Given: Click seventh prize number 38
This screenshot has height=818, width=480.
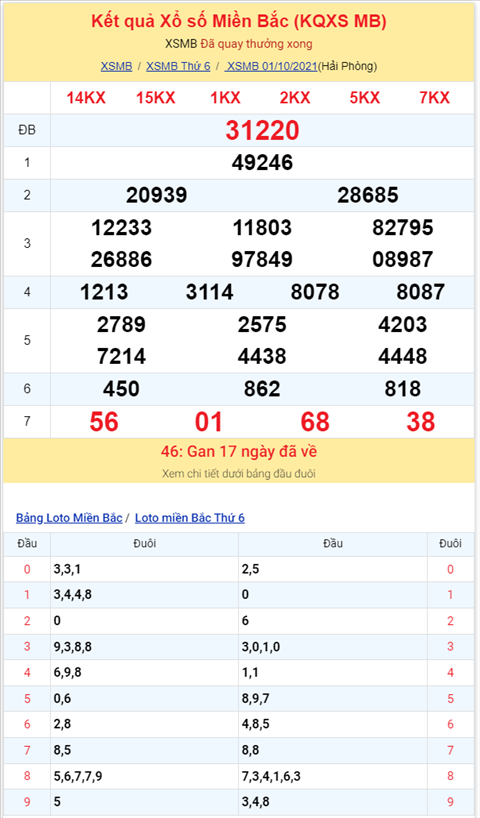Looking at the screenshot, I should pos(421,422).
